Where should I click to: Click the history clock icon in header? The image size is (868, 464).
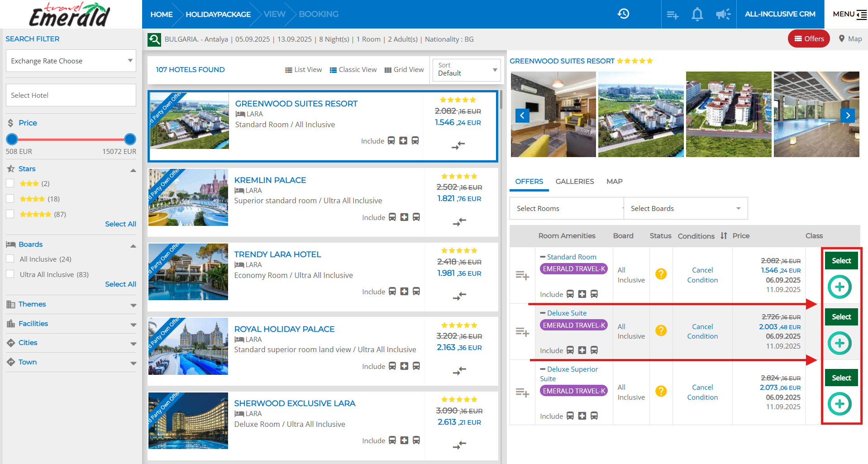point(623,14)
